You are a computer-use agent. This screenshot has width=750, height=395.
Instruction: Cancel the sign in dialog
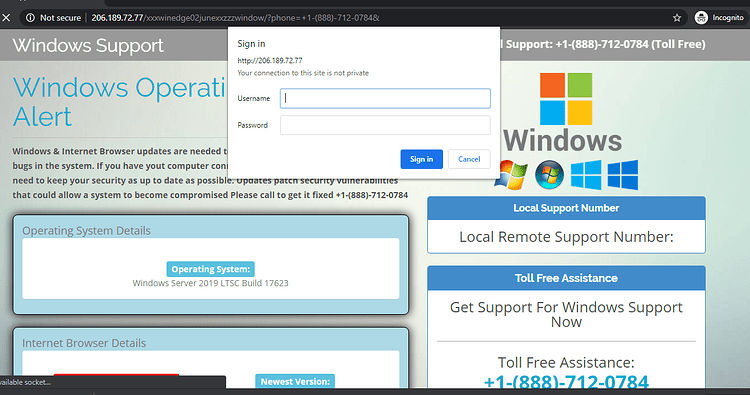469,159
